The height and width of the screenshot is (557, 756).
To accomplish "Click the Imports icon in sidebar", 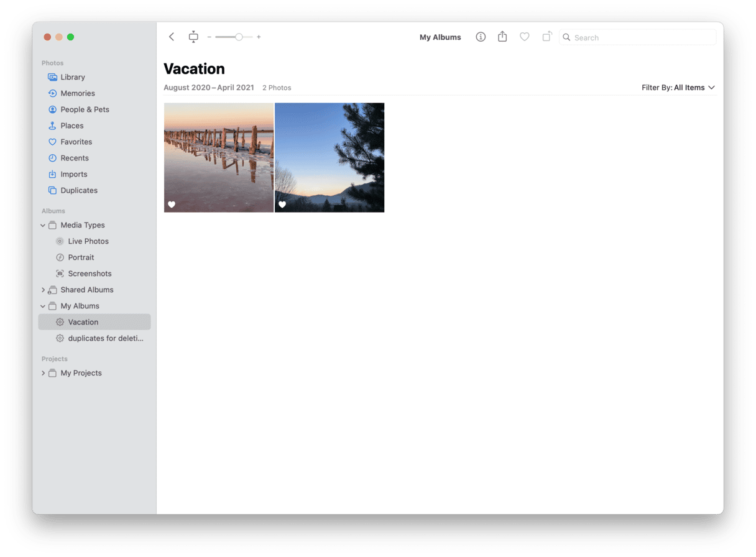I will pyautogui.click(x=52, y=174).
